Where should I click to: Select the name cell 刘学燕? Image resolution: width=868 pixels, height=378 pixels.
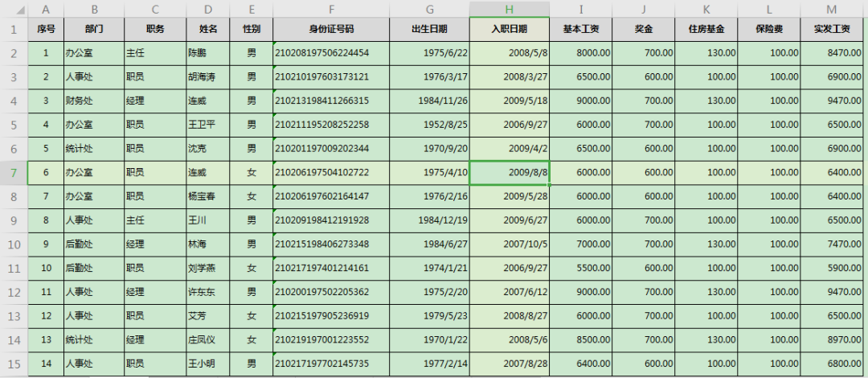tap(208, 268)
